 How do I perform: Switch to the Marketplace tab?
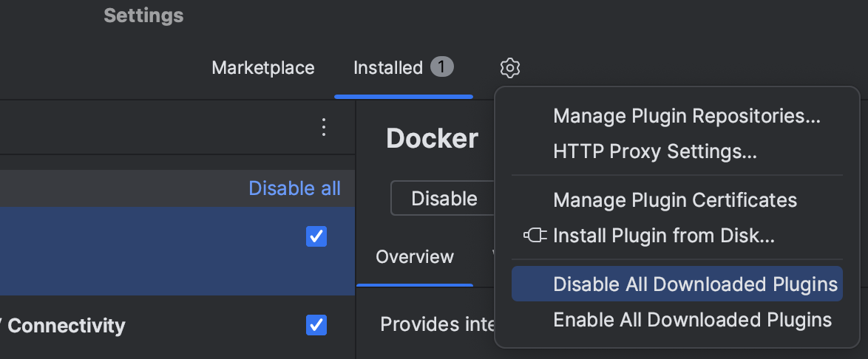(263, 68)
